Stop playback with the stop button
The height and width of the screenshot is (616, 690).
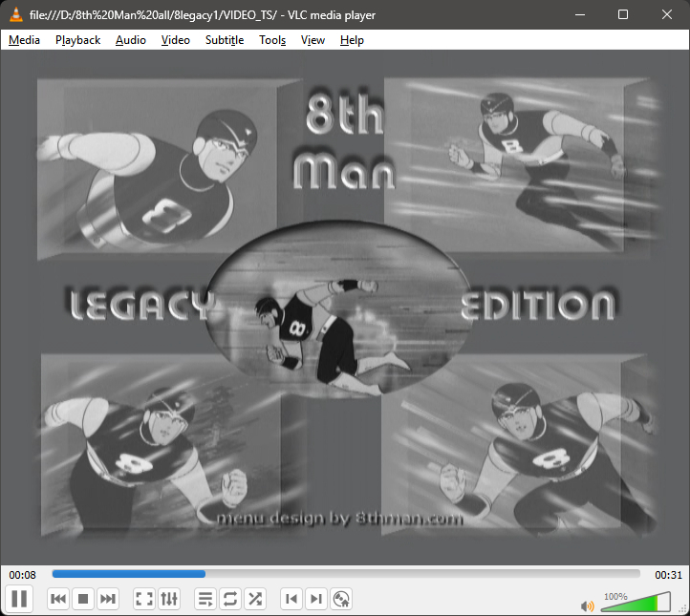(83, 599)
